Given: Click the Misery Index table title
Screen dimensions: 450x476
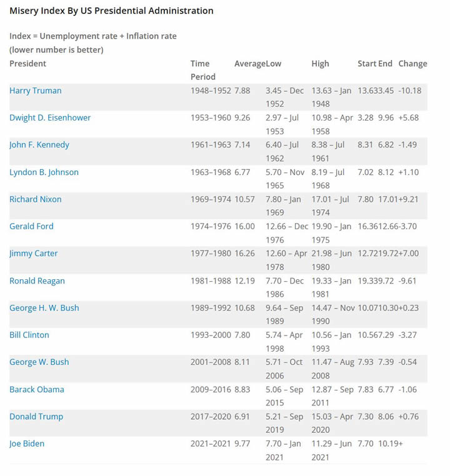Looking at the screenshot, I should click(111, 11).
